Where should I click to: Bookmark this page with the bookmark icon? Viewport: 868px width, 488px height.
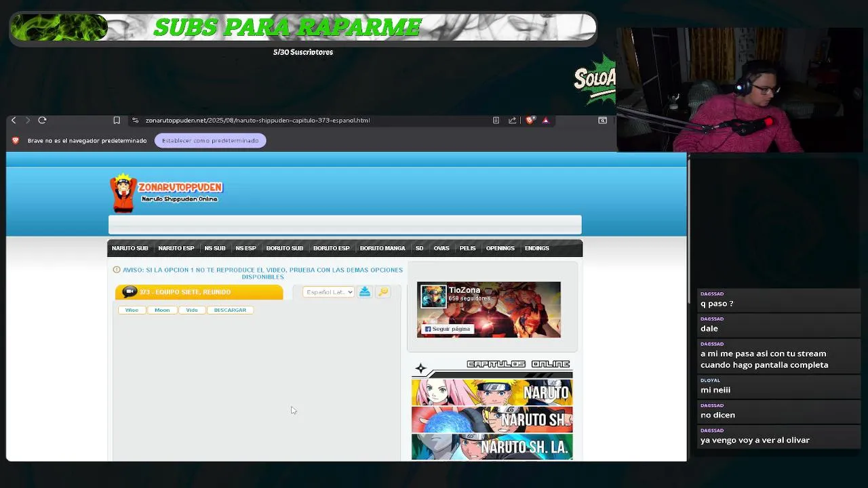click(x=117, y=120)
